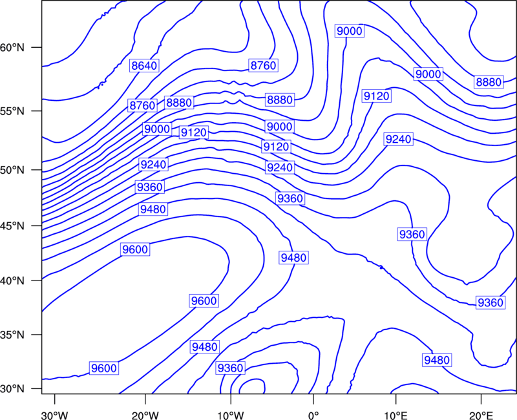Pick the 45°N latitude axis label
The height and width of the screenshot is (420, 517).
(x=12, y=226)
